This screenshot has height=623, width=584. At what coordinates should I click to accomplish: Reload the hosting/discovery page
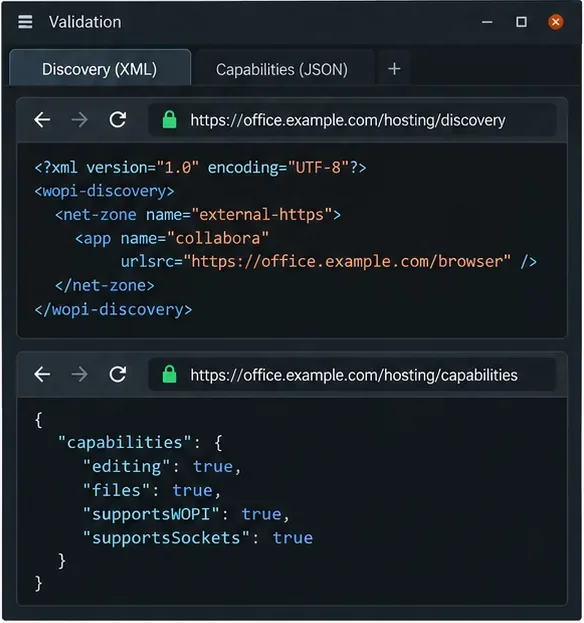tap(118, 120)
